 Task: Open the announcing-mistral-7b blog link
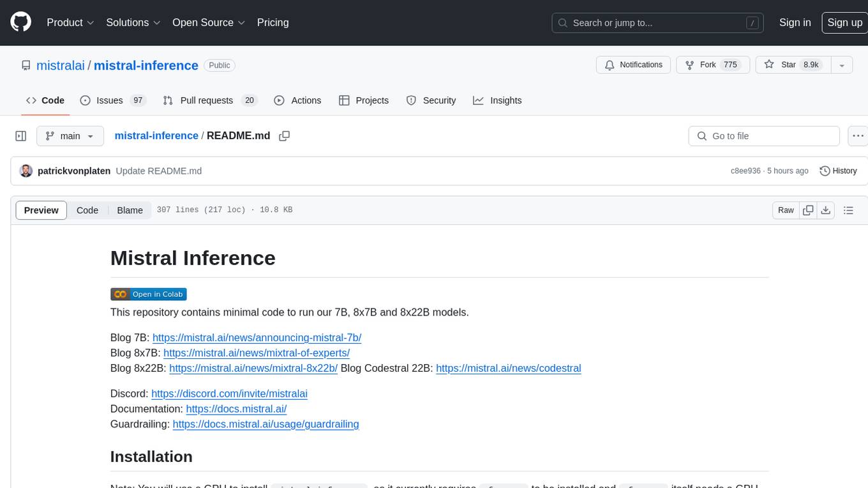tap(257, 337)
